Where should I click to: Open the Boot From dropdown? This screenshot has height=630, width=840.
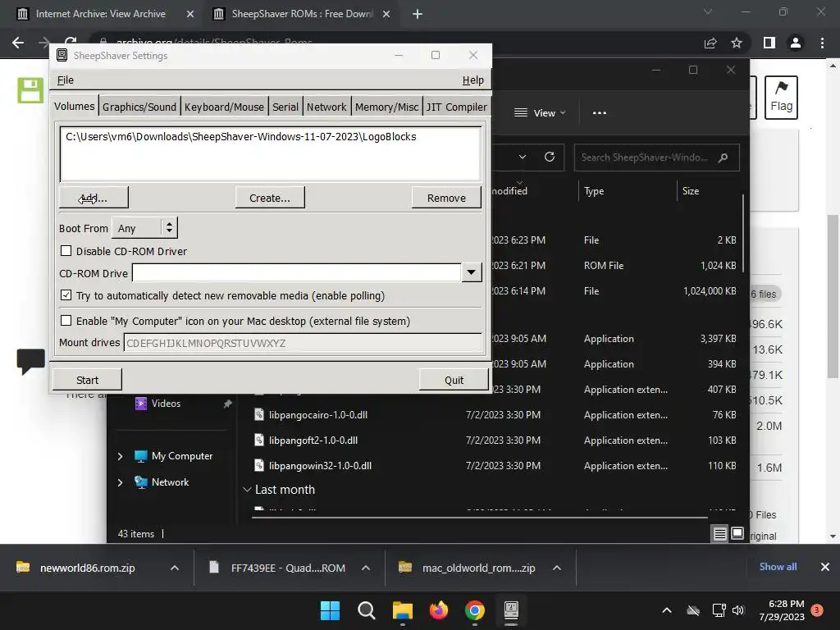coord(144,228)
